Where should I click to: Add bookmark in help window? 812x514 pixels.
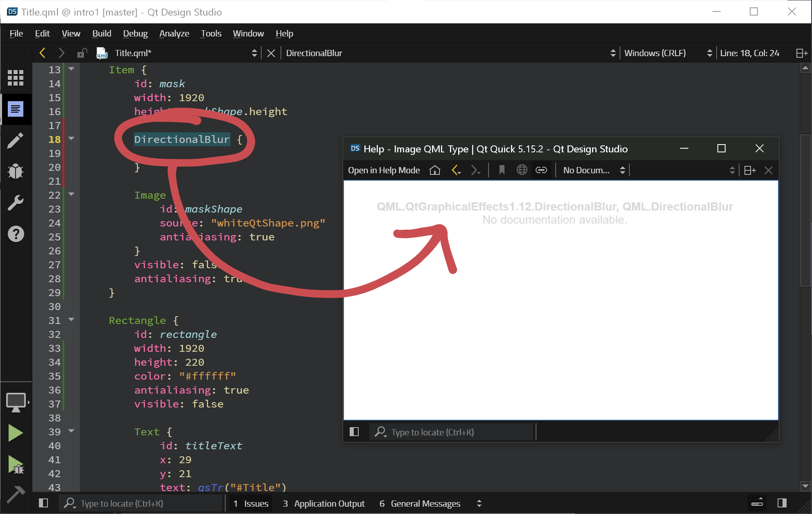(x=502, y=170)
